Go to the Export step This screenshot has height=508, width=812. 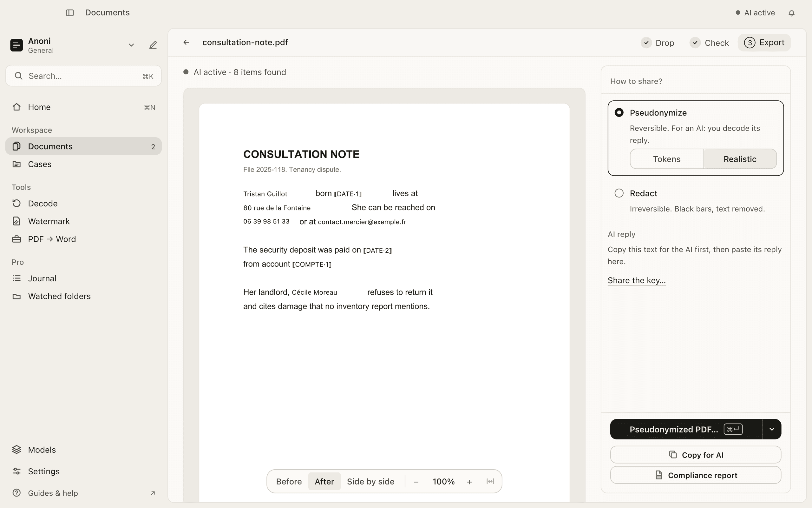764,43
